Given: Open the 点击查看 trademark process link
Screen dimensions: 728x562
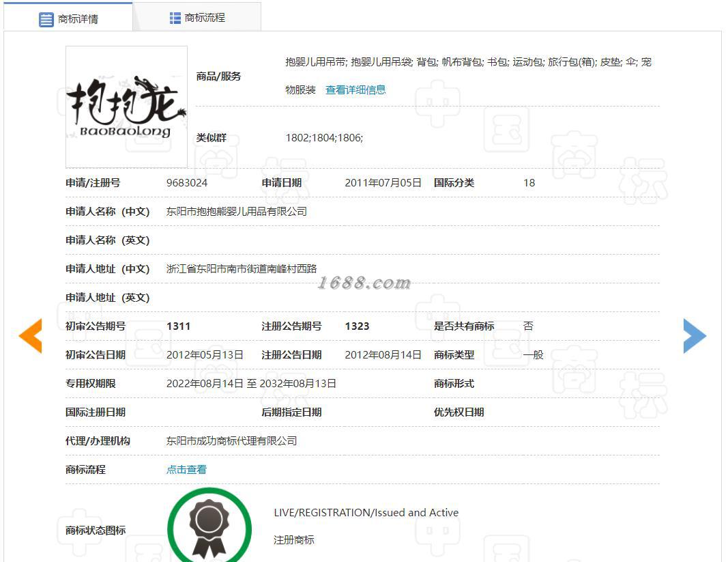Looking at the screenshot, I should click(x=186, y=470).
